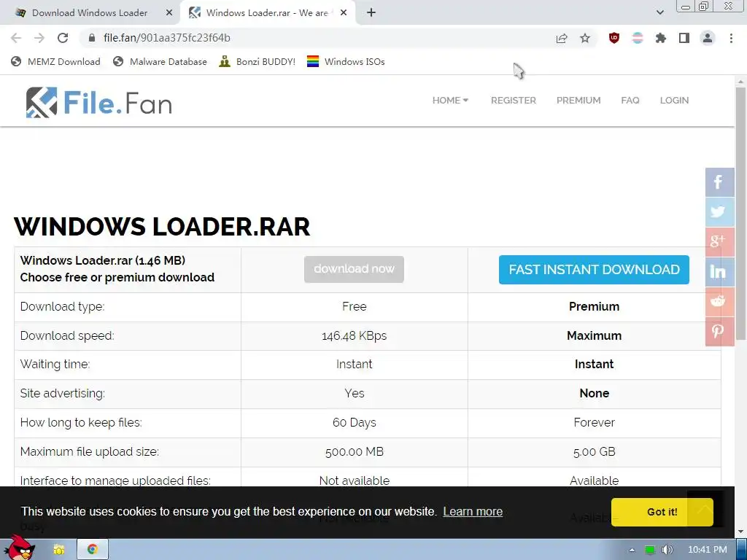Image resolution: width=747 pixels, height=560 pixels.
Task: Open the volume speaker tray icon
Action: pyautogui.click(x=667, y=550)
